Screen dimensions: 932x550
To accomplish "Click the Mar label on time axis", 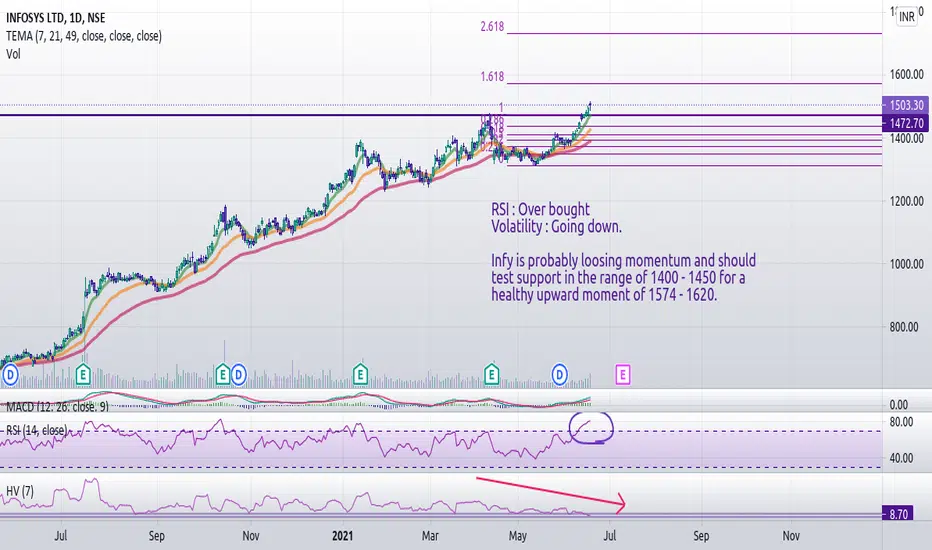I will (430, 536).
